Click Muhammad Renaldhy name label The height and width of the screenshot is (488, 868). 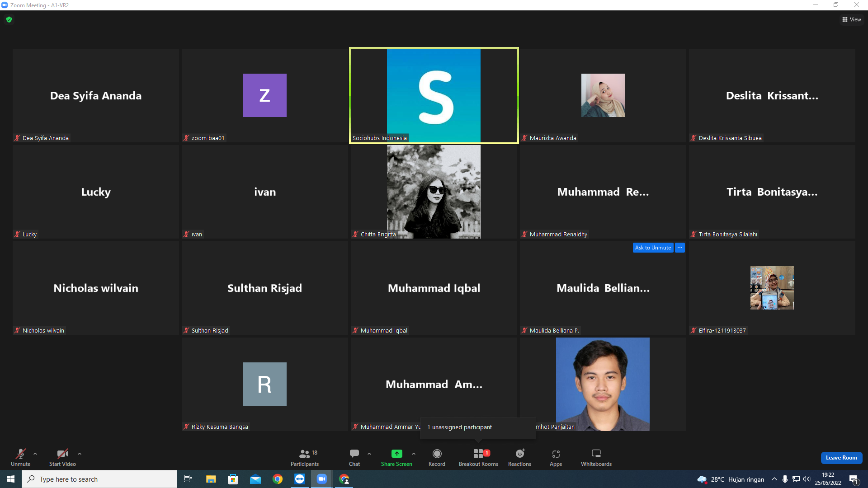[558, 235]
